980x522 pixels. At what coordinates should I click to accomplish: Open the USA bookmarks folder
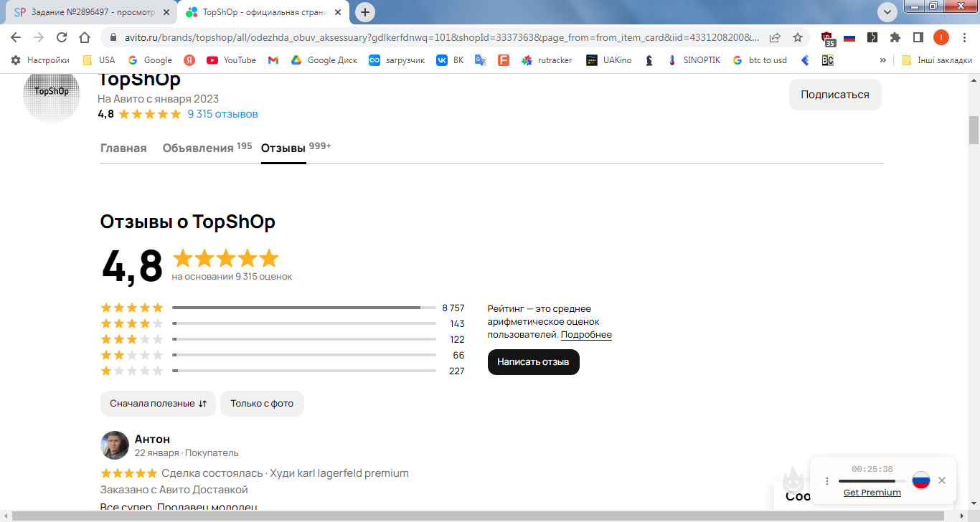[x=99, y=60]
